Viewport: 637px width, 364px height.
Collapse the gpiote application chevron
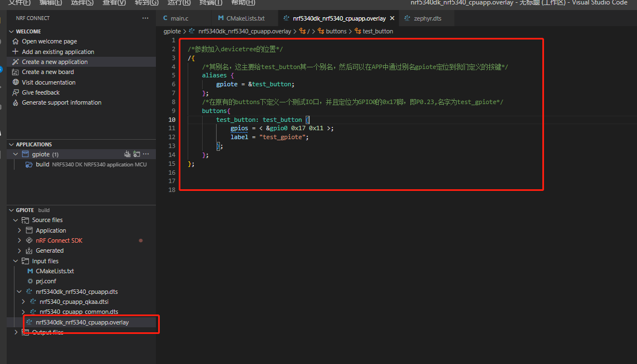[x=16, y=154]
